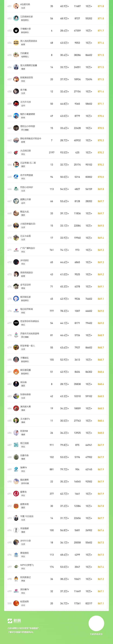Open account name A弘朗兄弟

25,5
